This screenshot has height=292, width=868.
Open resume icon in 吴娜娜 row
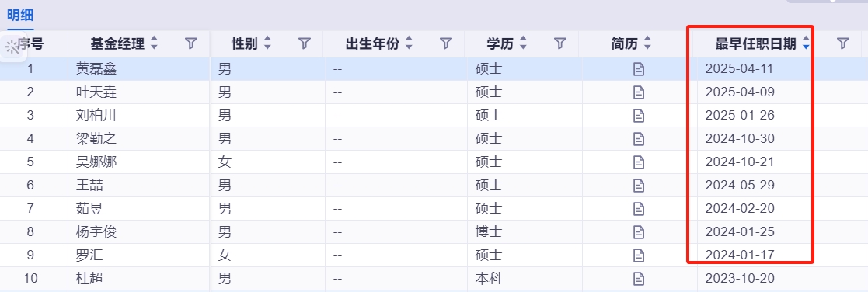pos(639,162)
